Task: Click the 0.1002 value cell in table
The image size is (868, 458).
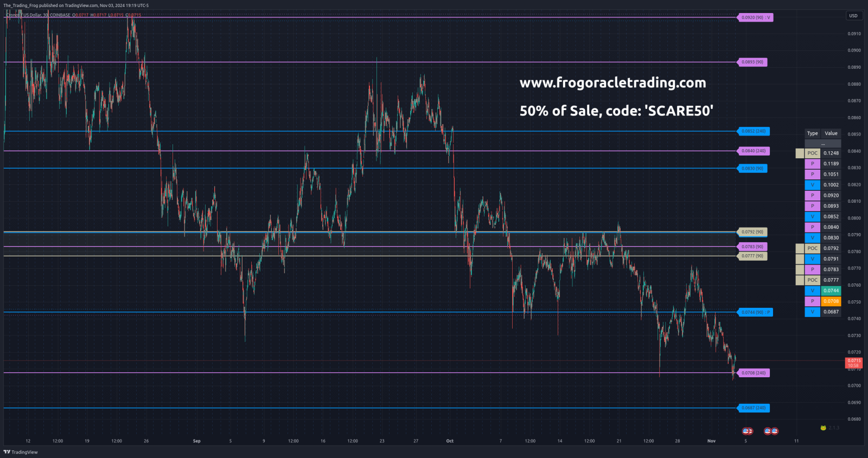Action: click(x=831, y=185)
